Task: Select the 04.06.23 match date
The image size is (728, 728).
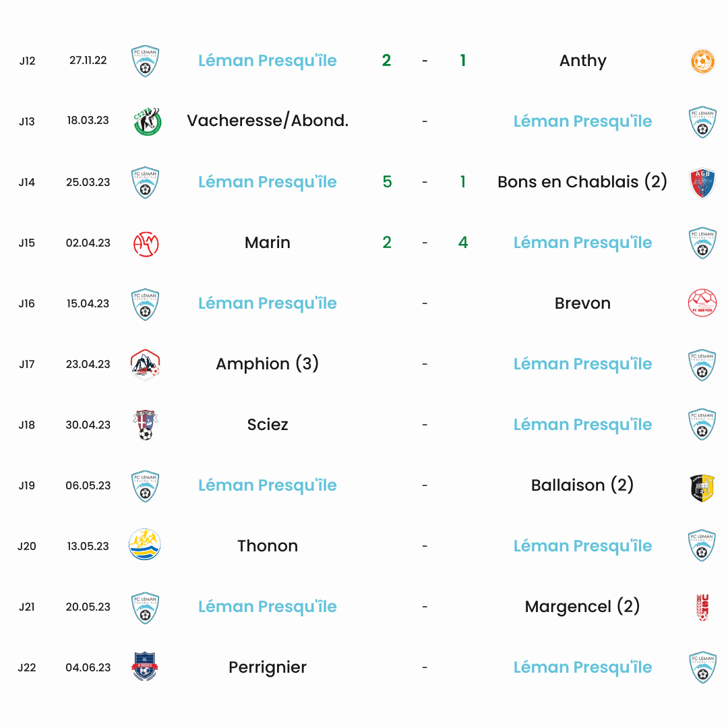Action: [x=88, y=667]
